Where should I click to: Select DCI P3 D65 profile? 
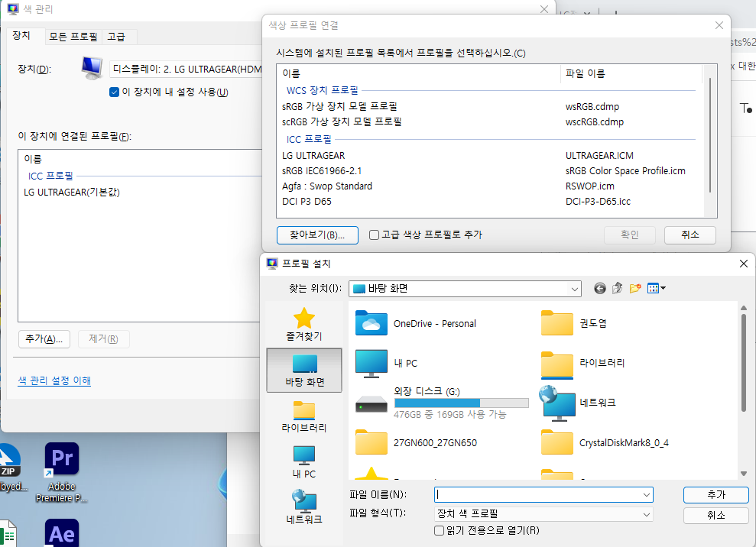coord(489,202)
